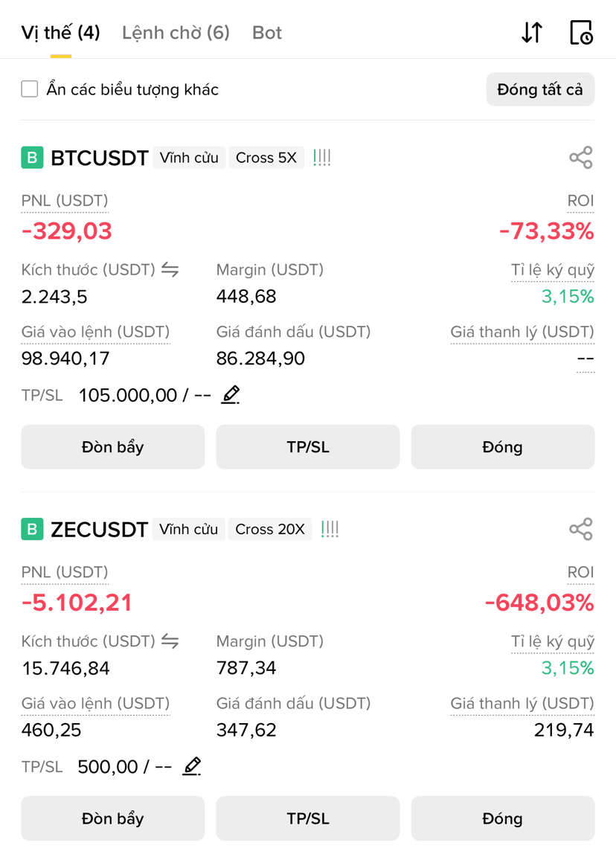Share the ZECUSDT position
This screenshot has width=616, height=857.
(x=581, y=529)
